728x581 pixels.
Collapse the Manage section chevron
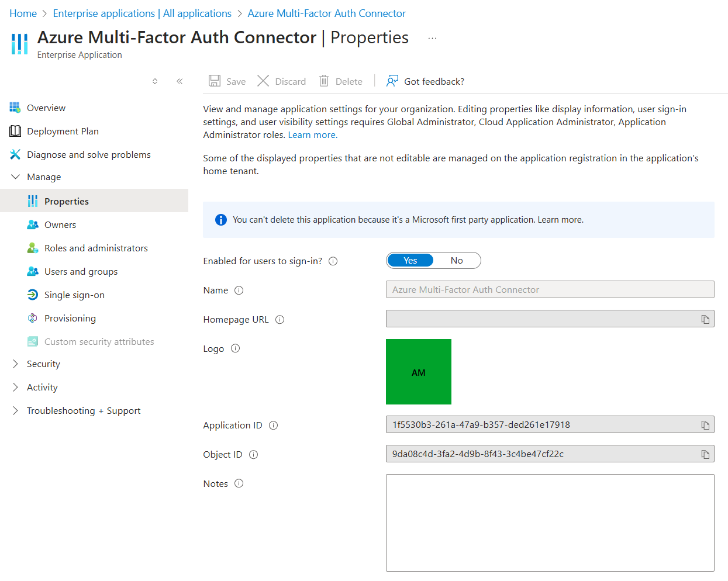pyautogui.click(x=15, y=177)
